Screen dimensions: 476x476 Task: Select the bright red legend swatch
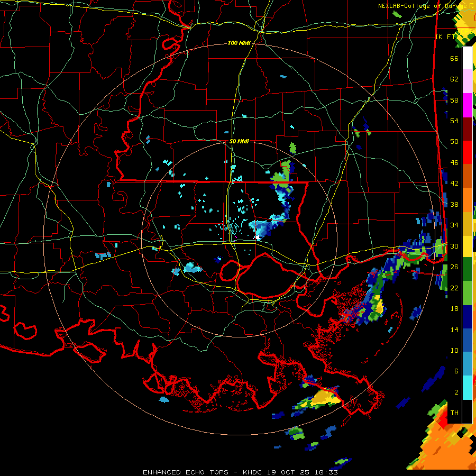(467, 152)
